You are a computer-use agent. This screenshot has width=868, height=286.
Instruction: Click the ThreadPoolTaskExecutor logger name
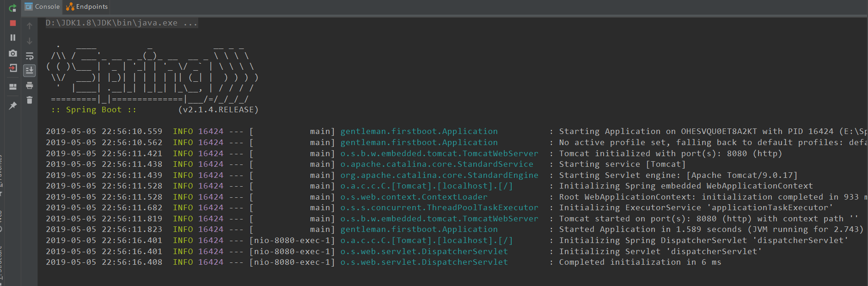tap(439, 207)
